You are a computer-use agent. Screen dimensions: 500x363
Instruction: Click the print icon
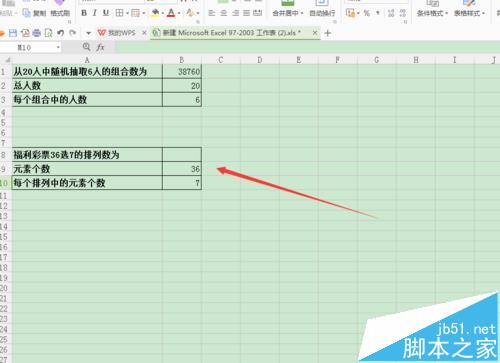pos(37,33)
